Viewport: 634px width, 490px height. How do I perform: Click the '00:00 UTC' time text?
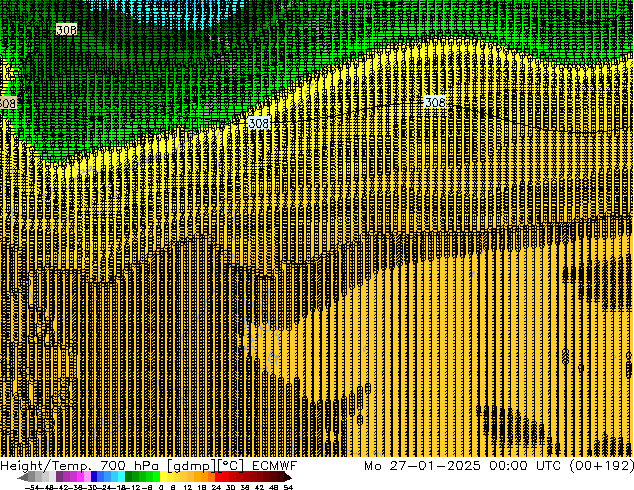[x=525, y=466]
